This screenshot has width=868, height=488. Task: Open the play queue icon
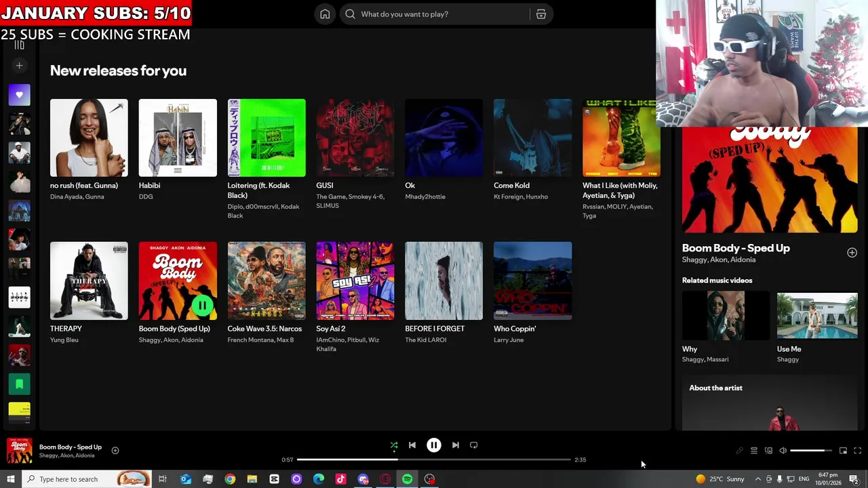753,451
